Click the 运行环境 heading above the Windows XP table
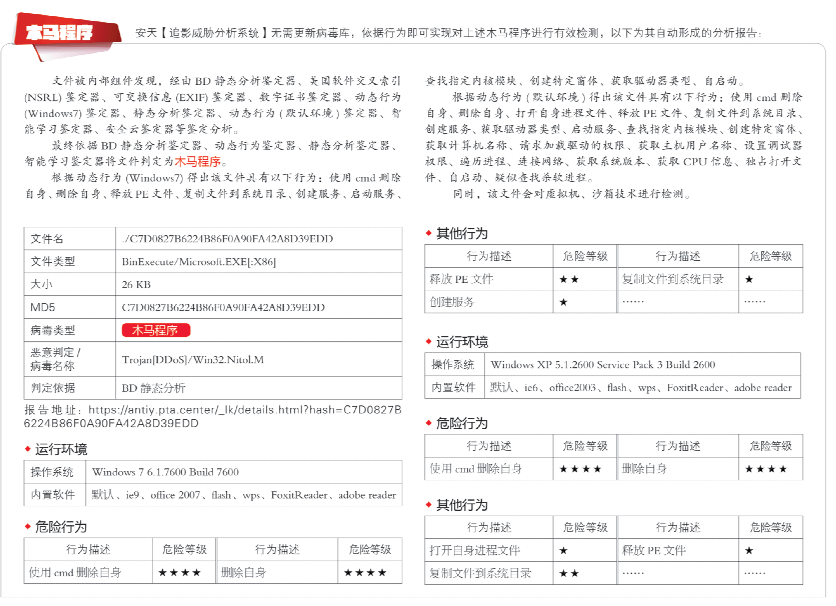Image resolution: width=836 pixels, height=606 pixels. point(462,342)
